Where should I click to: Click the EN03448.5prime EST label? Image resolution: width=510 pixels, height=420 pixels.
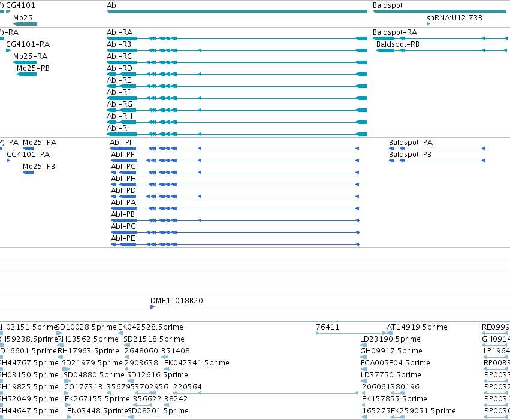[98, 411]
